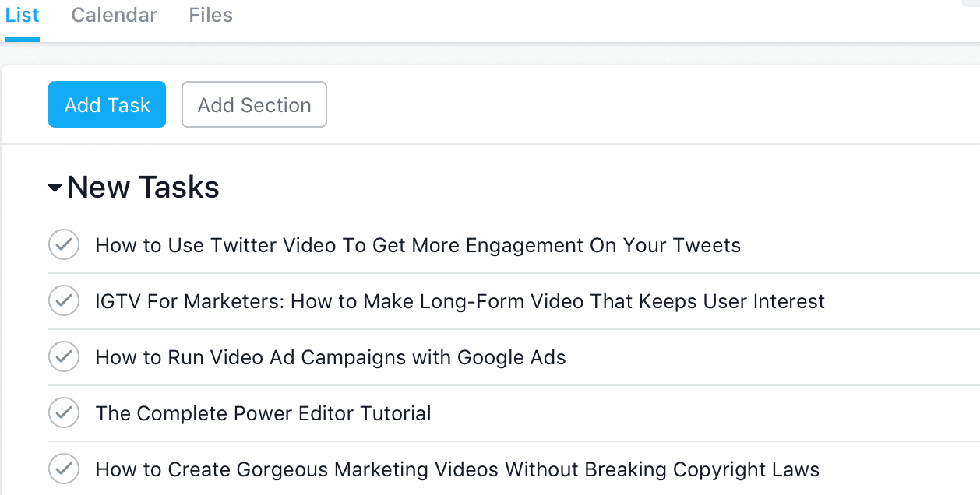980x495 pixels.
Task: Open the Twitter Video engagement task title
Action: tap(418, 246)
